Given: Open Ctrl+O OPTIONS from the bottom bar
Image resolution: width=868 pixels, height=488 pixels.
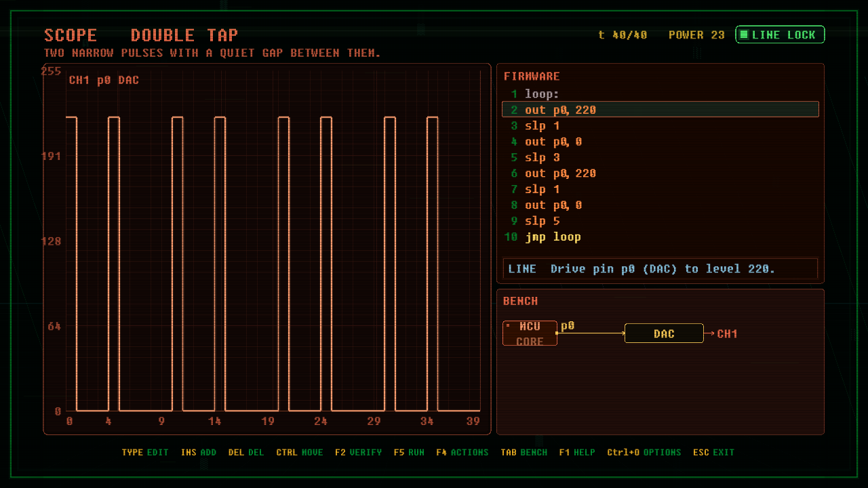Looking at the screenshot, I should (644, 452).
